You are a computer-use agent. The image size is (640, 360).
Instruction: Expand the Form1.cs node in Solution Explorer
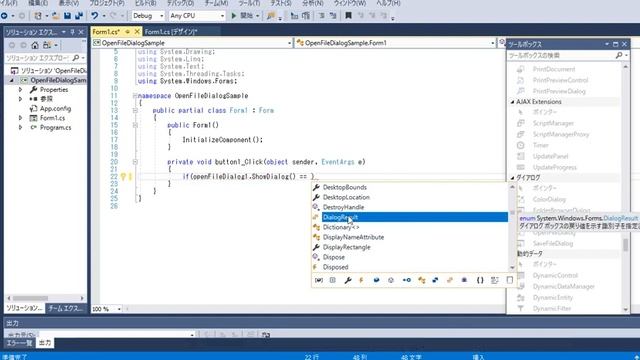[20, 118]
